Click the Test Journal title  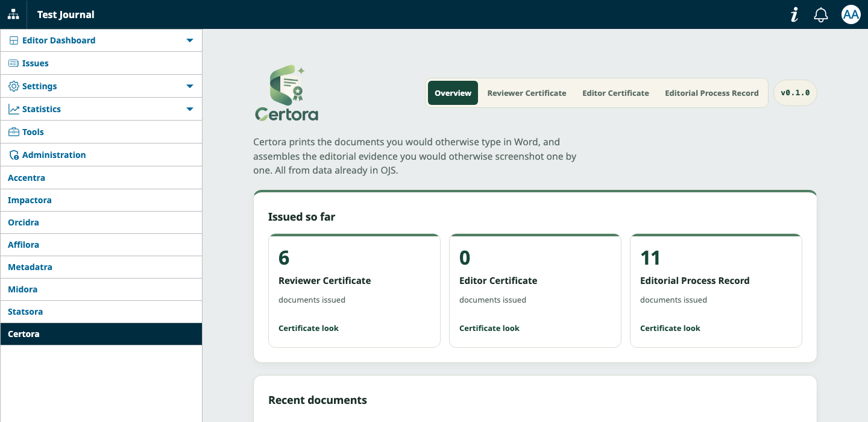coord(66,14)
